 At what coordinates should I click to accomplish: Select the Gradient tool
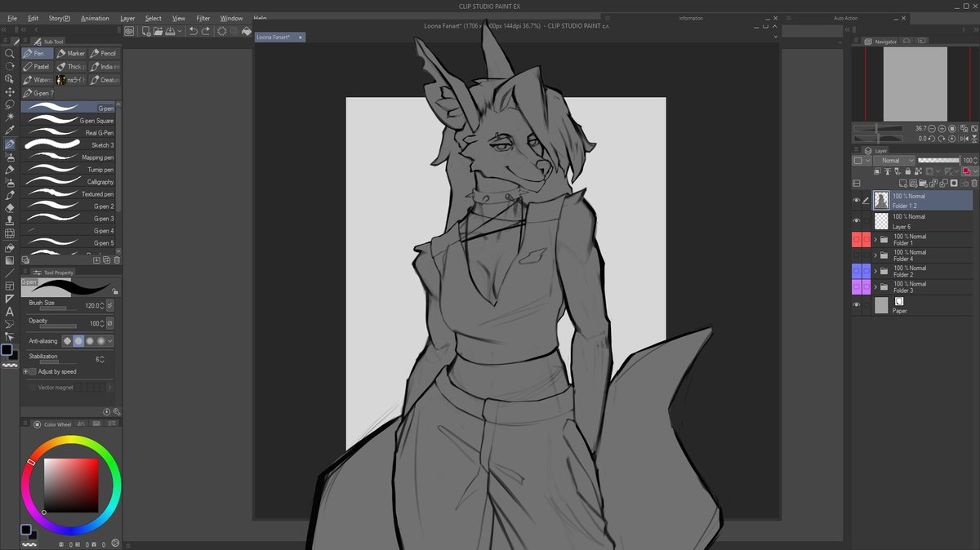pyautogui.click(x=10, y=260)
